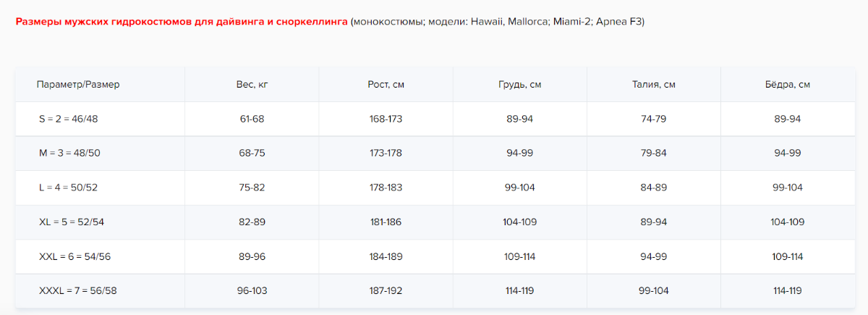Image resolution: width=868 pixels, height=315 pixels.
Task: Click the 'Вес, кг' column header
Action: click(252, 85)
